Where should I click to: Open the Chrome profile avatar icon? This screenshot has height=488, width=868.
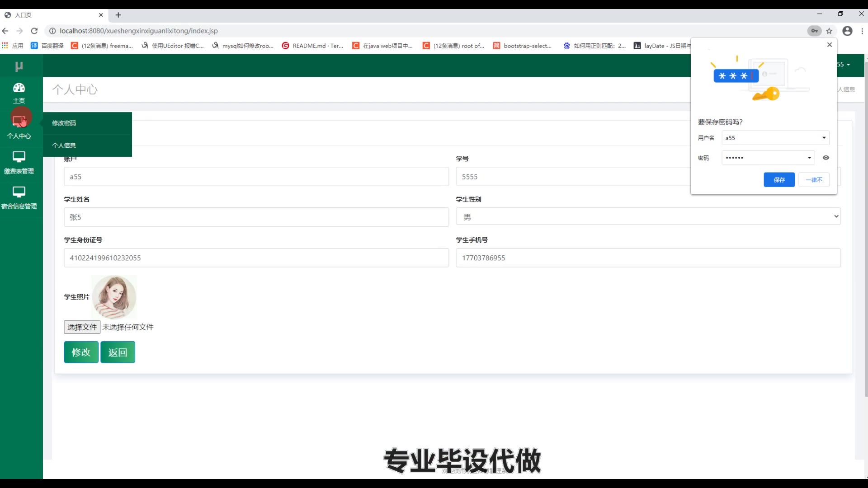point(848,31)
